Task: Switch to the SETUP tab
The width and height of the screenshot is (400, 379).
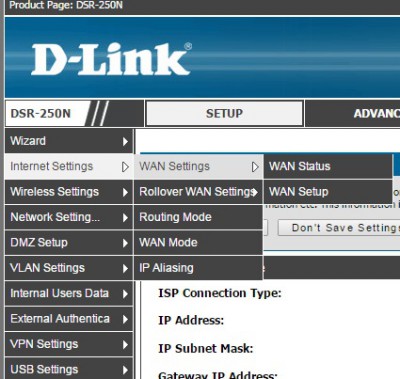Action: click(224, 114)
